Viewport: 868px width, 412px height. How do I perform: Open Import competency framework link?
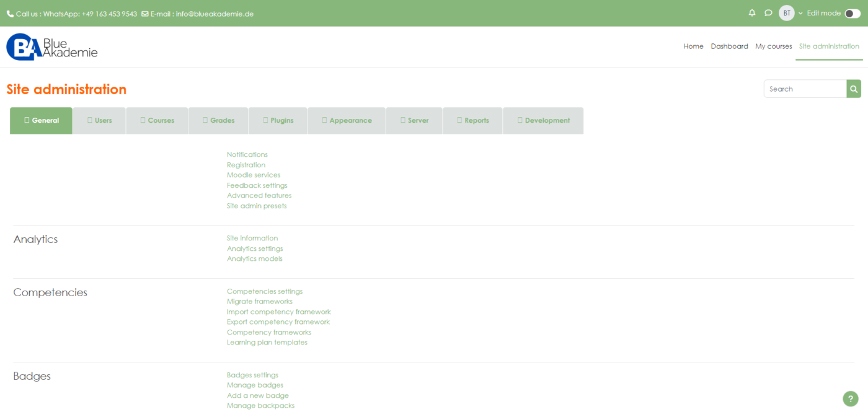pos(279,312)
